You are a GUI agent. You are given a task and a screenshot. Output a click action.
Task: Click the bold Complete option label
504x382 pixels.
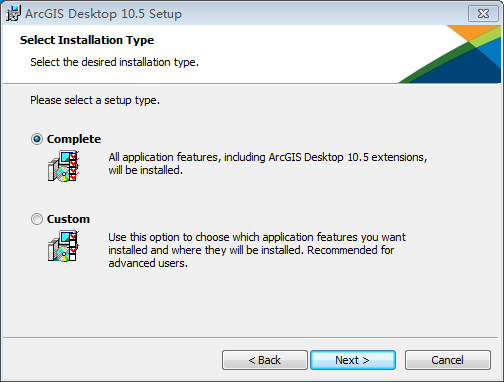pos(74,139)
